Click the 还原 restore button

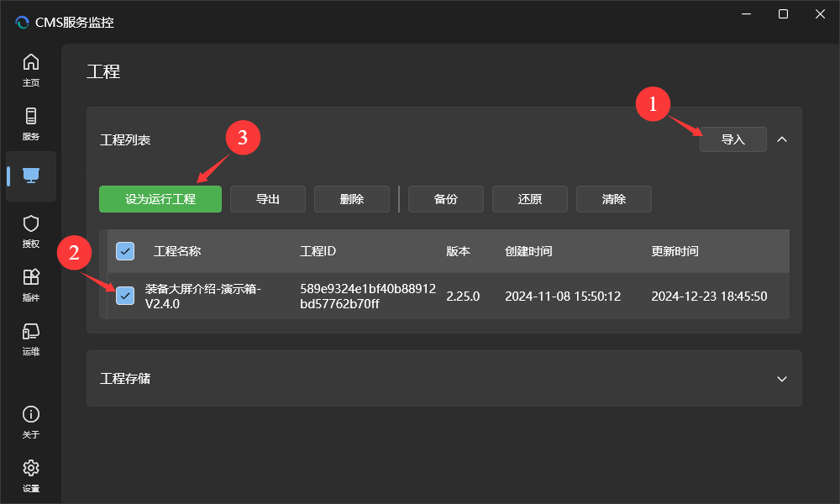[530, 199]
